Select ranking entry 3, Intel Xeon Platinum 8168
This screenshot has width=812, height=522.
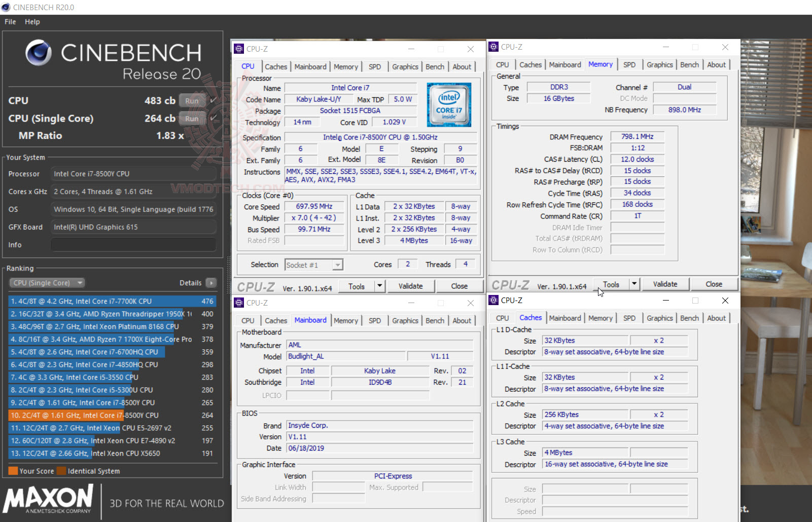pos(112,326)
